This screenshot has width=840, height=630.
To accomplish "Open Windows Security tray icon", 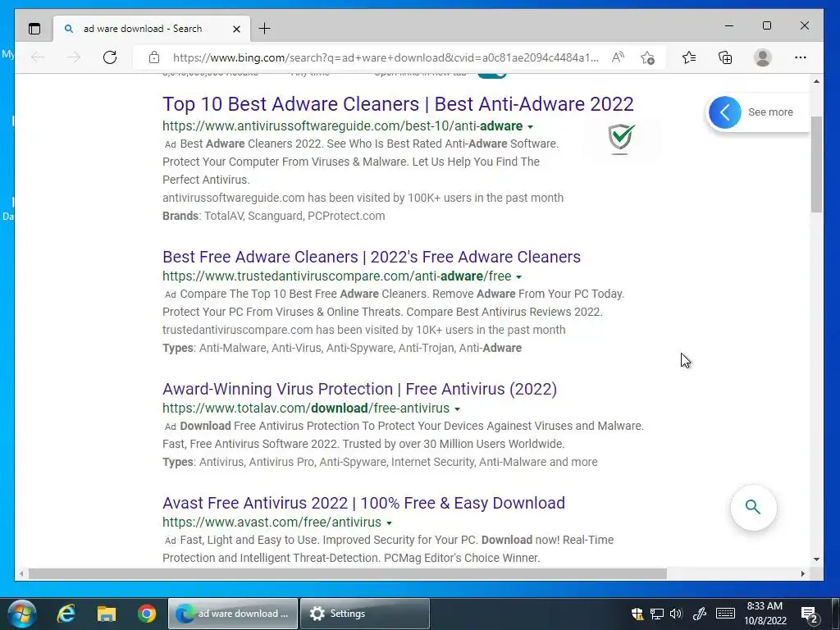I will click(x=637, y=614).
